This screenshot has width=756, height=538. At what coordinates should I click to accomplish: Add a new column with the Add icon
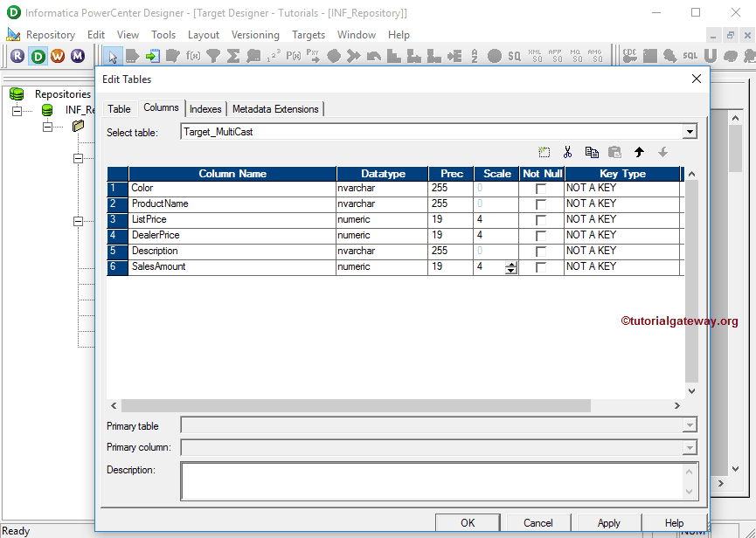(544, 151)
